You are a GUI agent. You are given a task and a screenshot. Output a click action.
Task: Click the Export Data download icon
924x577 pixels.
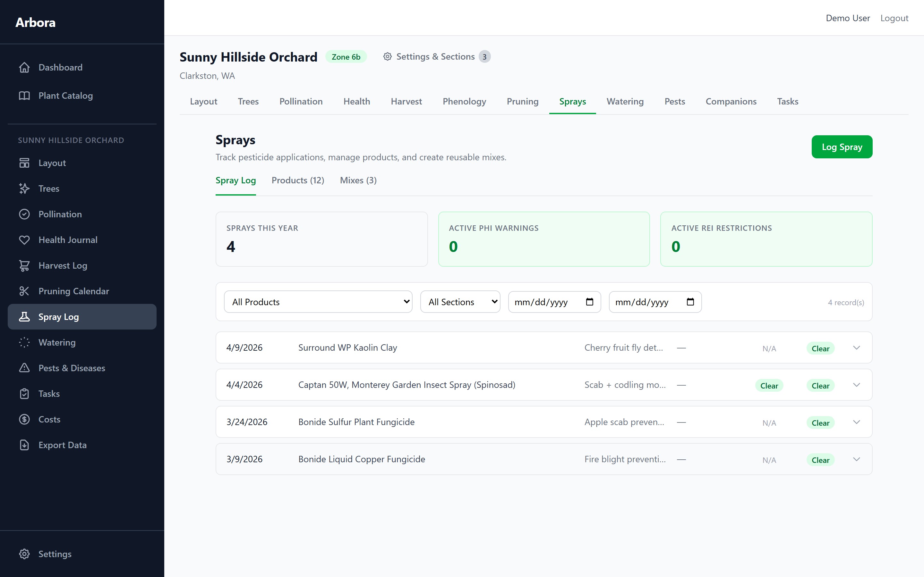[x=24, y=445]
